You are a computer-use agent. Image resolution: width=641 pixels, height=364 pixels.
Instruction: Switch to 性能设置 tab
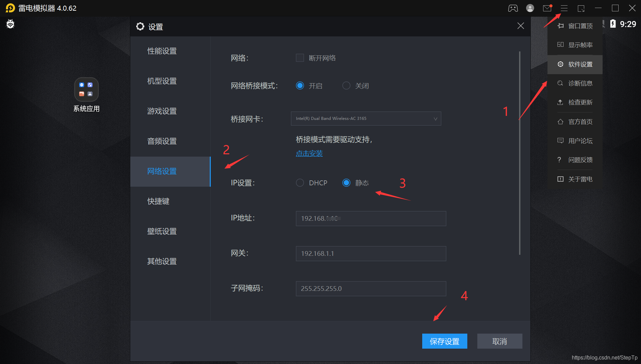click(x=170, y=51)
